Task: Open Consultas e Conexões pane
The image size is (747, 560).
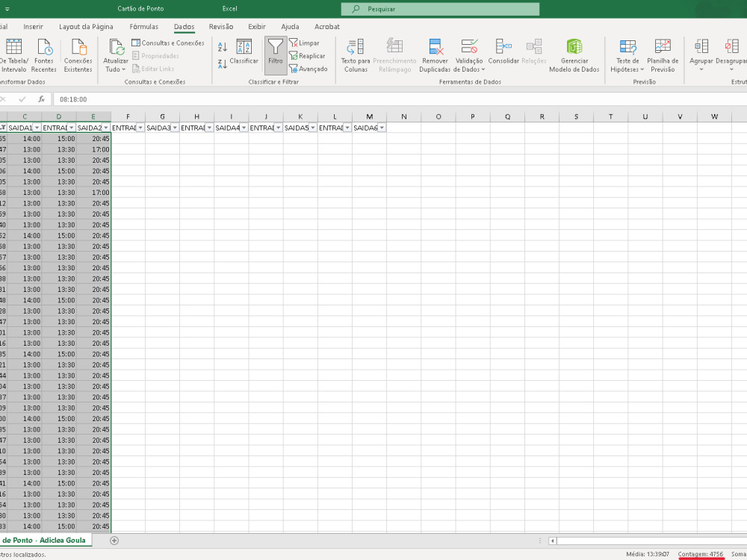Action: point(168,43)
